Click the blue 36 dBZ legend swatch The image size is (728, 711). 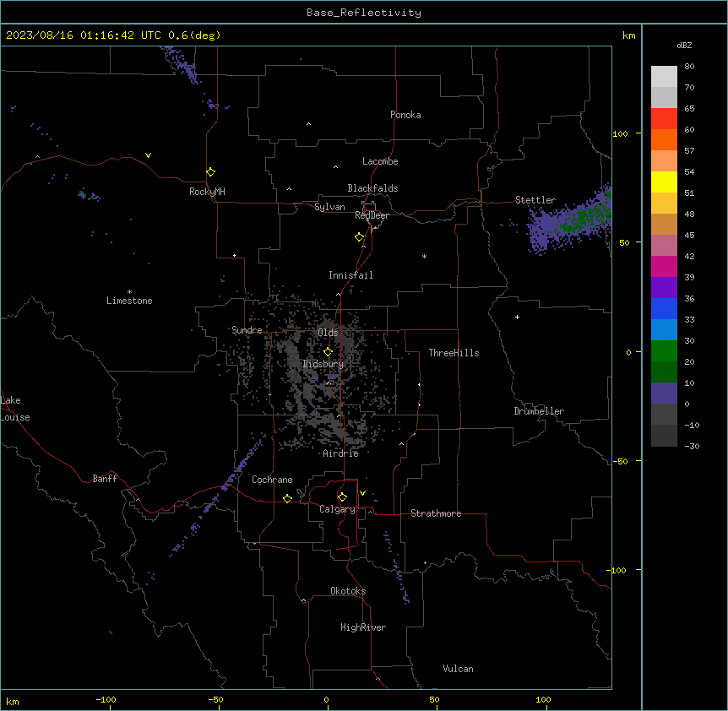(664, 308)
